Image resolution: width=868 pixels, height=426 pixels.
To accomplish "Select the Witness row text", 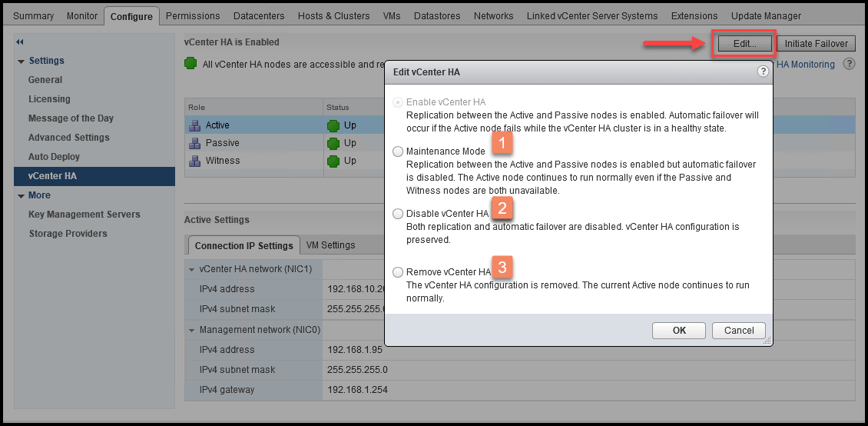I will pos(223,161).
